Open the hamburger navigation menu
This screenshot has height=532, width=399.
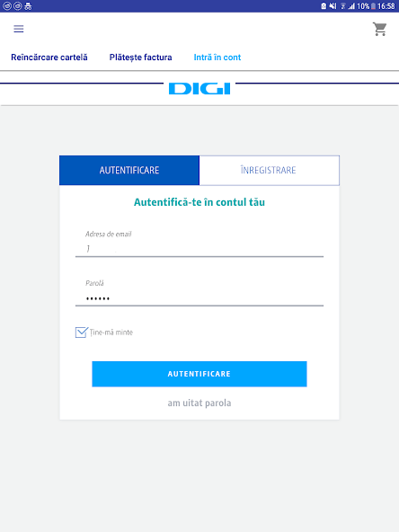[x=19, y=29]
